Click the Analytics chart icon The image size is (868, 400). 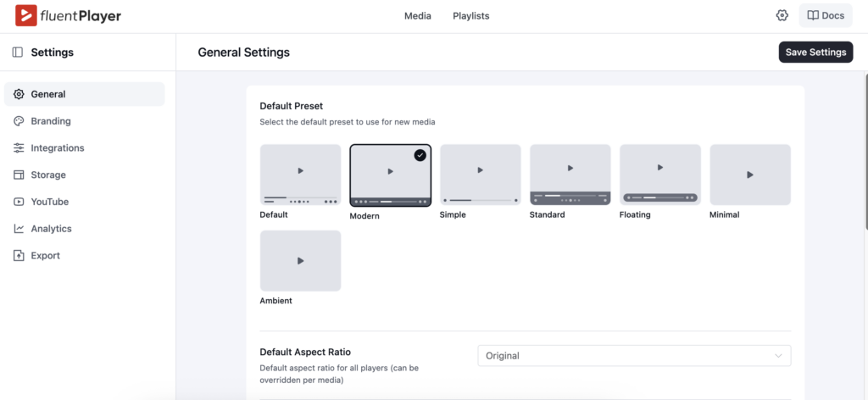pos(19,229)
